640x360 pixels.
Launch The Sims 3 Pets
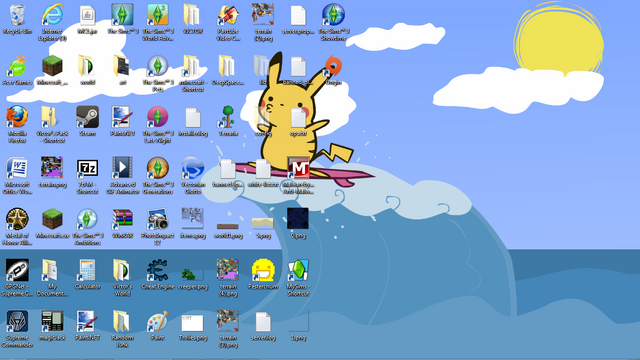158,66
